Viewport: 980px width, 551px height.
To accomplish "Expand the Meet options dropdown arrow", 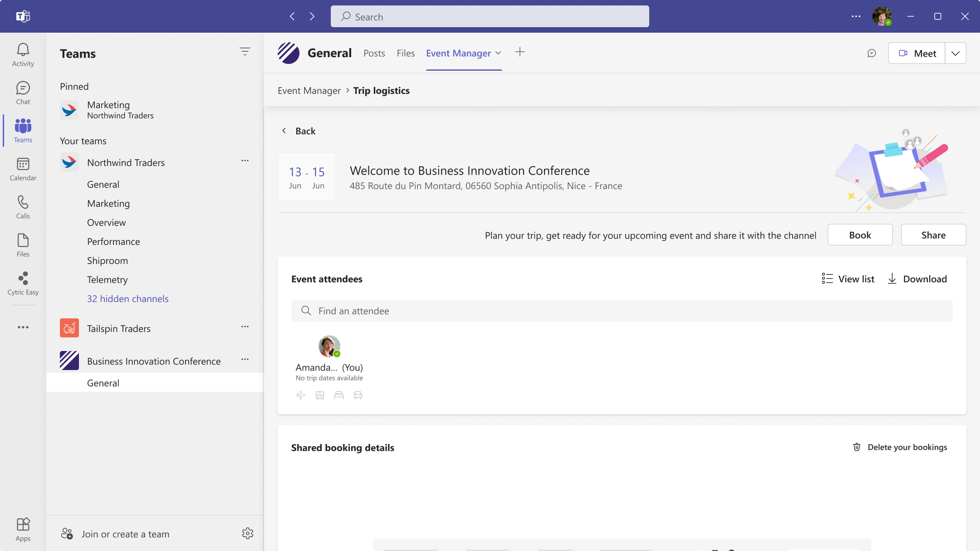I will [955, 54].
